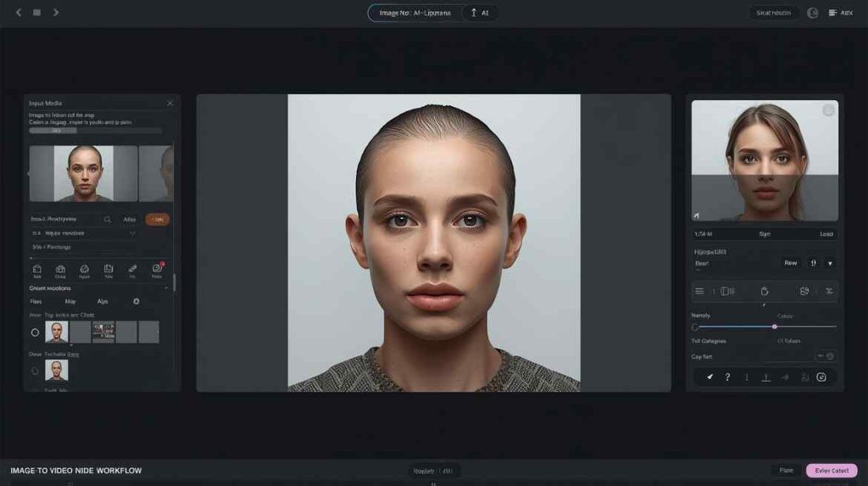Image resolution: width=868 pixels, height=486 pixels.
Task: Click the Toll Categries label
Action: tap(709, 341)
